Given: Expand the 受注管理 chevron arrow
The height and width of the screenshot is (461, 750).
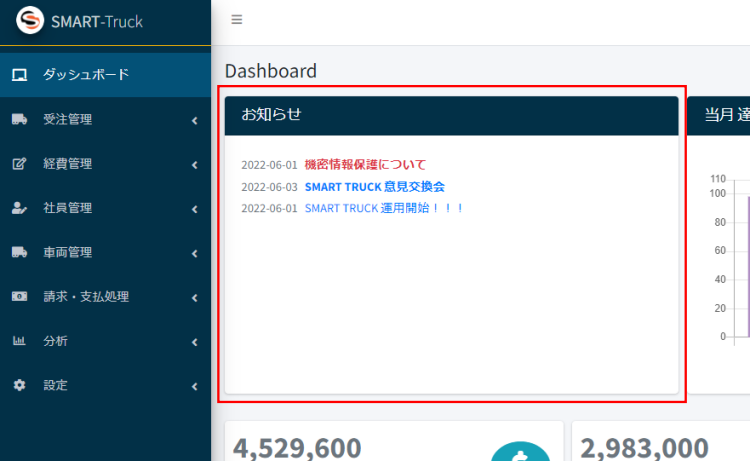Looking at the screenshot, I should tap(194, 121).
